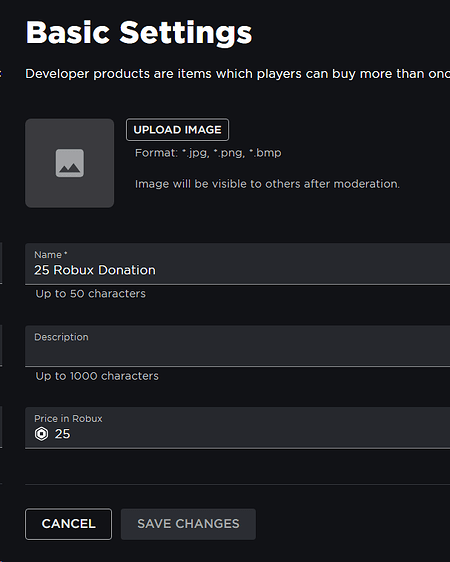Image resolution: width=450 pixels, height=562 pixels.
Task: Cancel editing the developer product
Action: 68,524
